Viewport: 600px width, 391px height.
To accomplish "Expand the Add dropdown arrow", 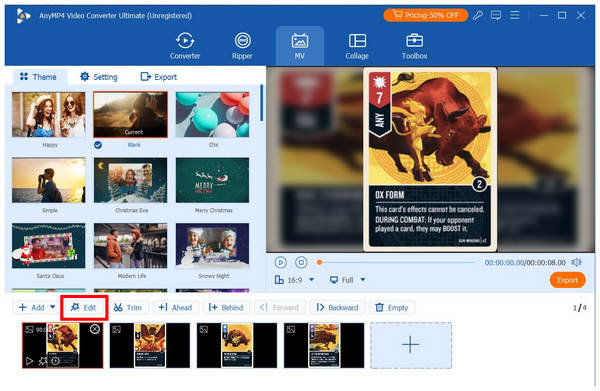I will (52, 307).
